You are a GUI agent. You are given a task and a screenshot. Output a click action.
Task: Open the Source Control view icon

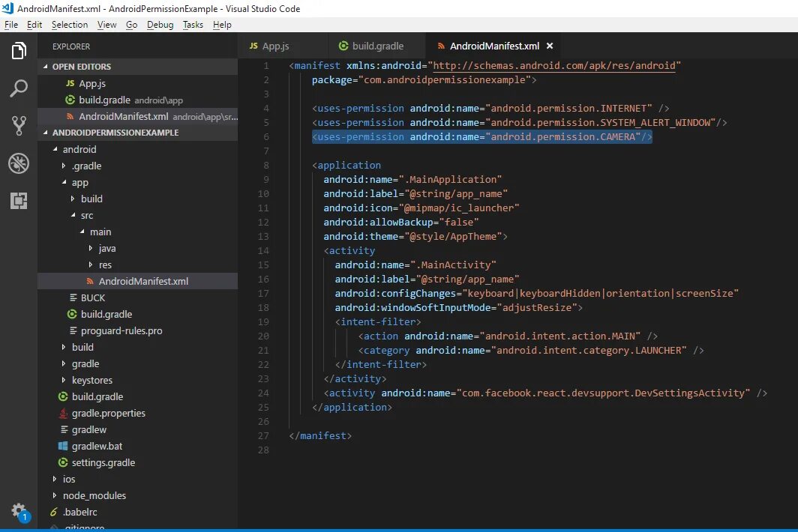point(19,126)
